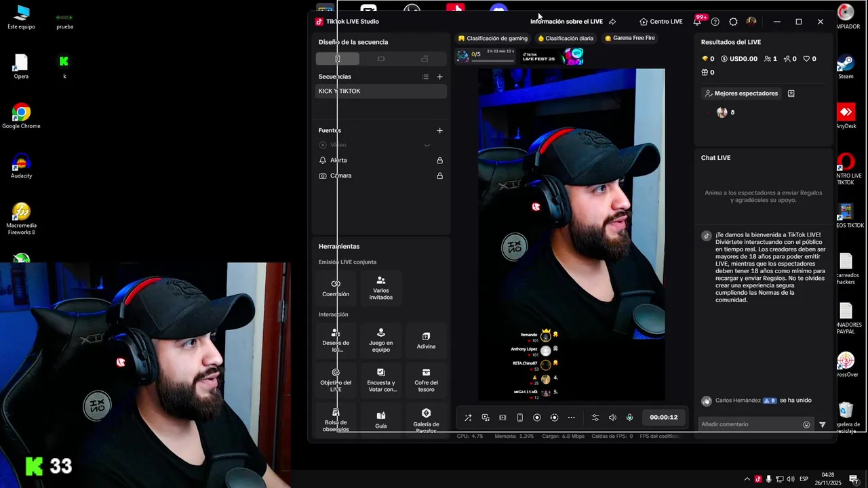Click the top viewer avatar in results

click(x=722, y=113)
